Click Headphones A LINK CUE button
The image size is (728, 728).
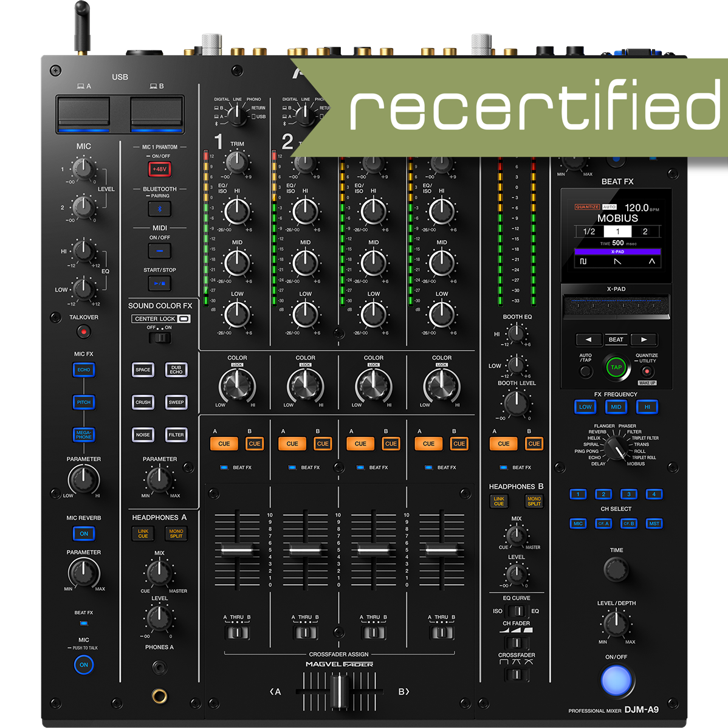point(143,534)
